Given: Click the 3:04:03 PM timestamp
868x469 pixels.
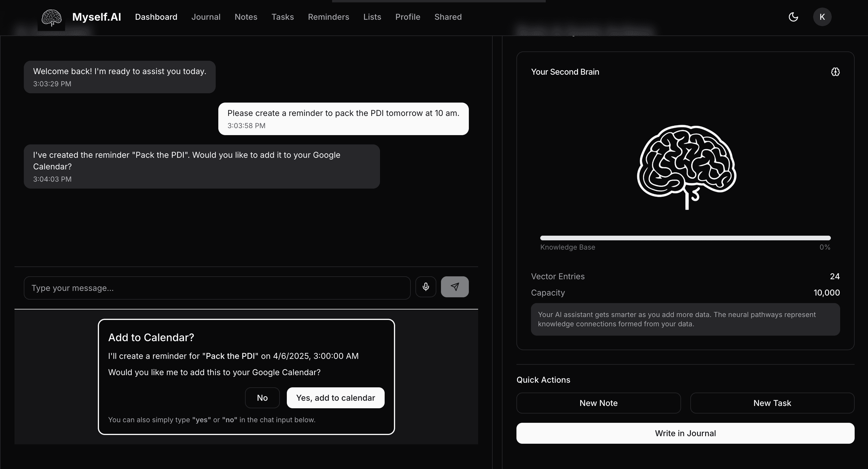Looking at the screenshot, I should coord(52,179).
